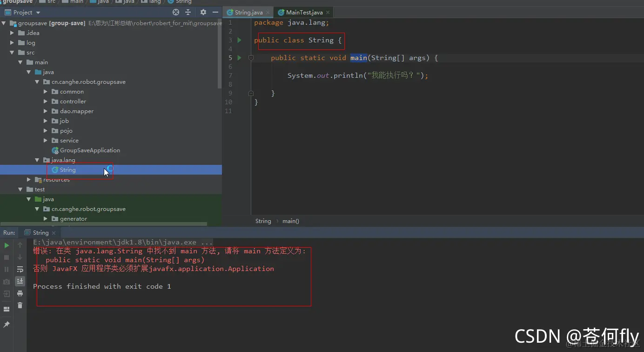Click 'String' in editor bottom breadcrumb
Viewport: 644px width, 352px height.
pos(263,221)
